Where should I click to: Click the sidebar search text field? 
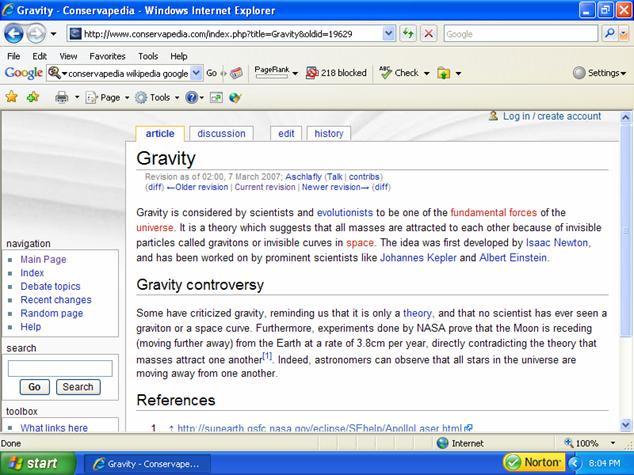click(60, 368)
